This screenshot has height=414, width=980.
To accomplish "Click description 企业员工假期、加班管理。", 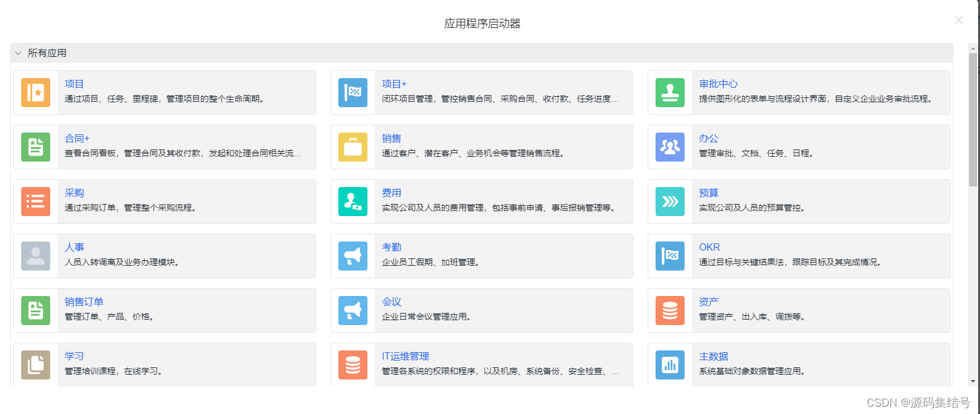I will point(431,262).
